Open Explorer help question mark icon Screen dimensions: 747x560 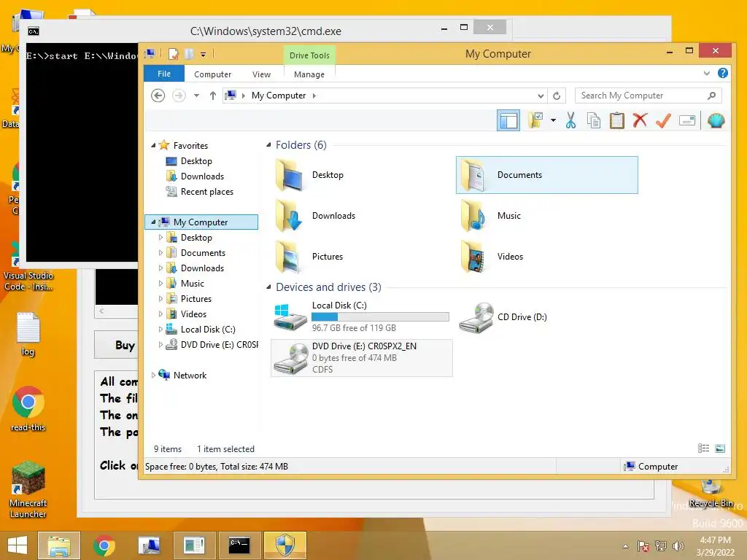click(723, 74)
